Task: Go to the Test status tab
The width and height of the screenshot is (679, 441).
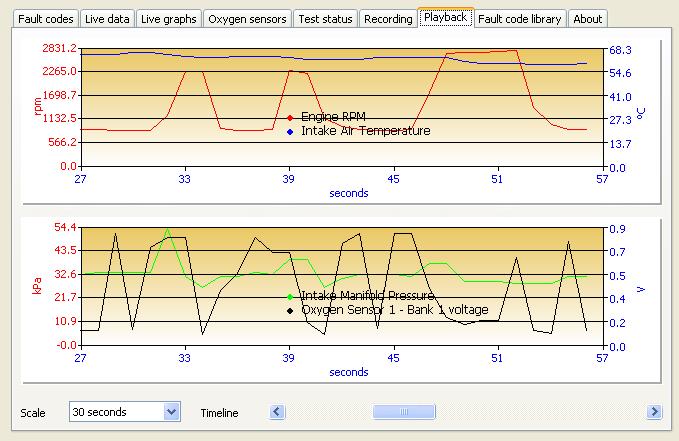Action: click(x=325, y=19)
